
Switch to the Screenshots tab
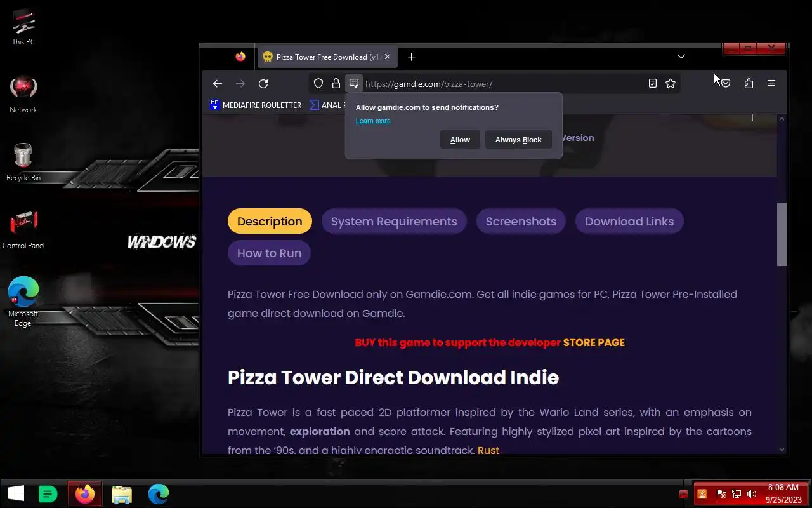pyautogui.click(x=521, y=221)
